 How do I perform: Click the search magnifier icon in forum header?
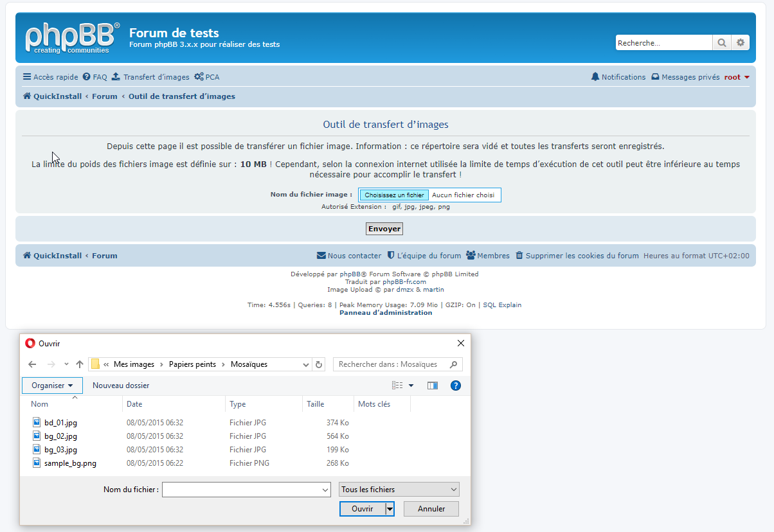pos(721,43)
